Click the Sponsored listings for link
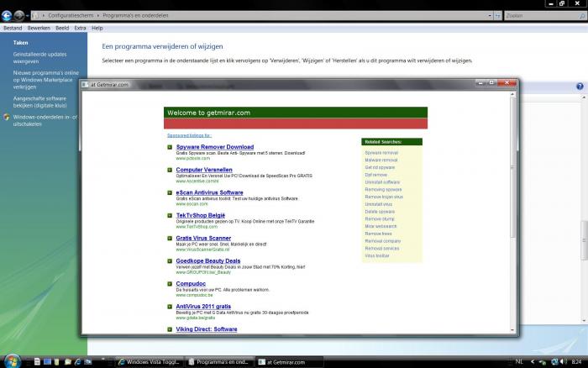 click(x=189, y=135)
